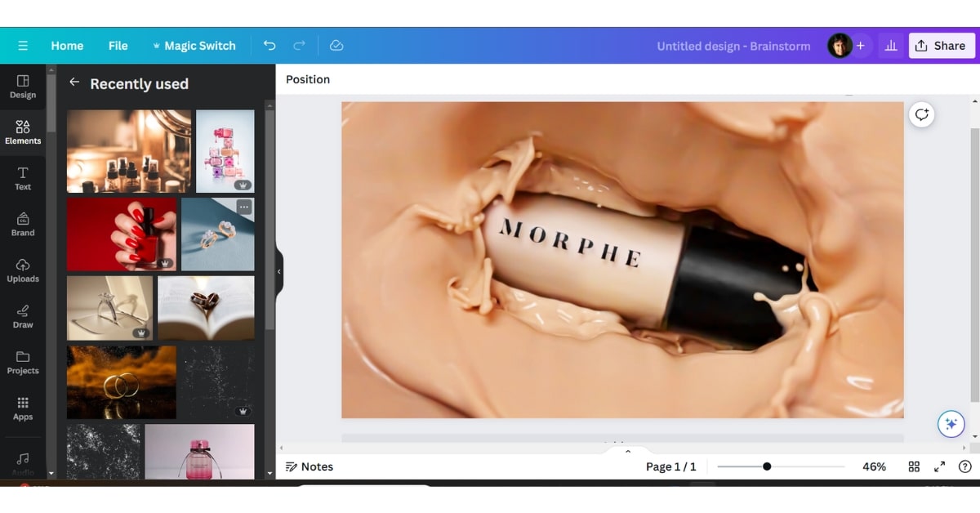The width and height of the screenshot is (980, 513).
Task: Open the Brand tab
Action: [23, 225]
